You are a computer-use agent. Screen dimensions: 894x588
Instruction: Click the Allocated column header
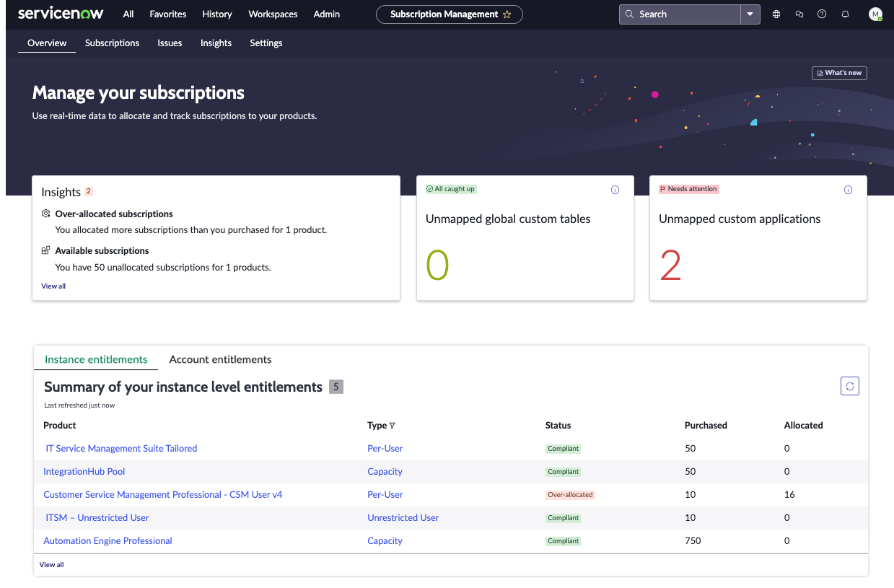click(804, 426)
